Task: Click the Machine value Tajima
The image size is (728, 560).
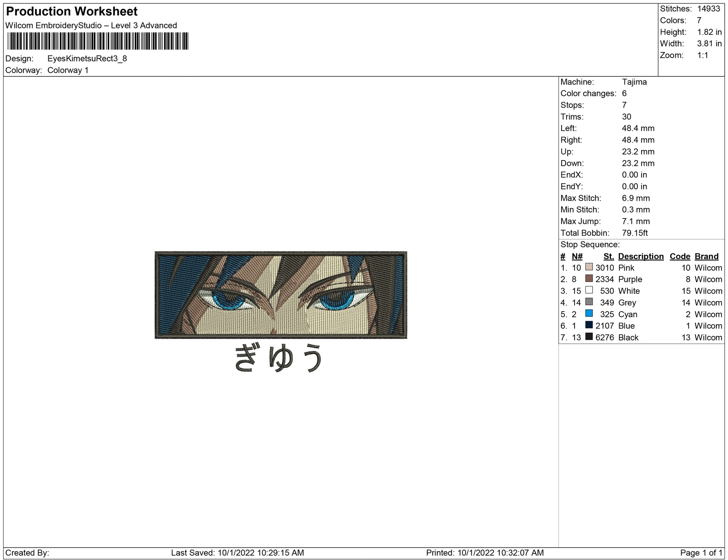Action: tap(634, 82)
